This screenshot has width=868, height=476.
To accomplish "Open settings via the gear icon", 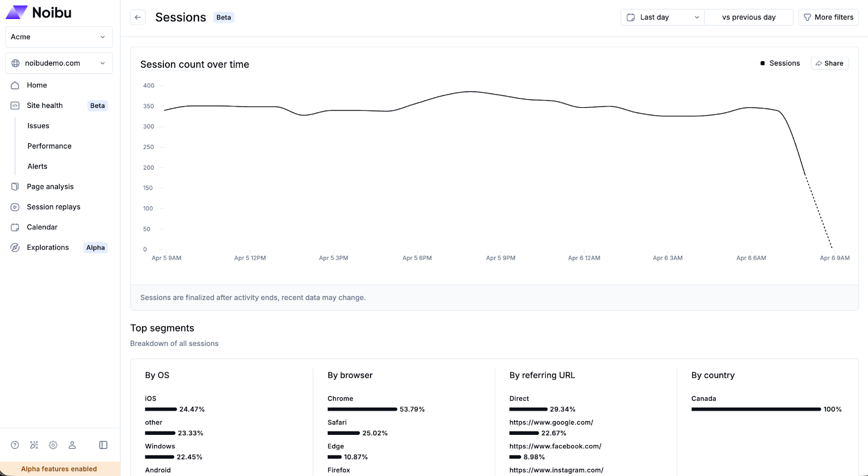I will click(53, 445).
